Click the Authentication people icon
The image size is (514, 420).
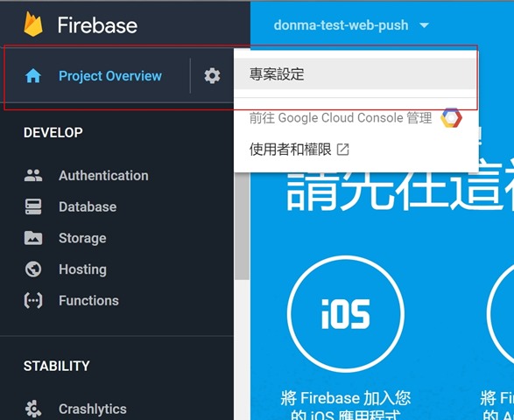pos(33,175)
